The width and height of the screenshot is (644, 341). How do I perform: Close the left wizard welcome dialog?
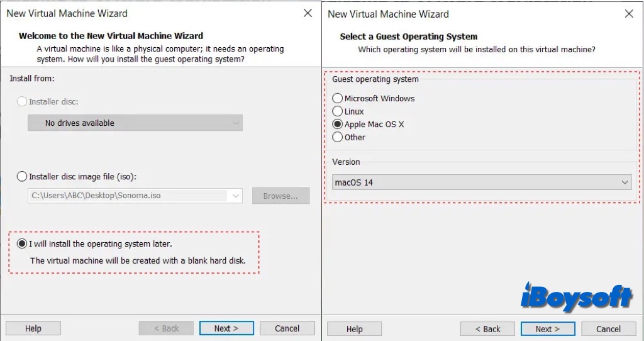(x=308, y=13)
